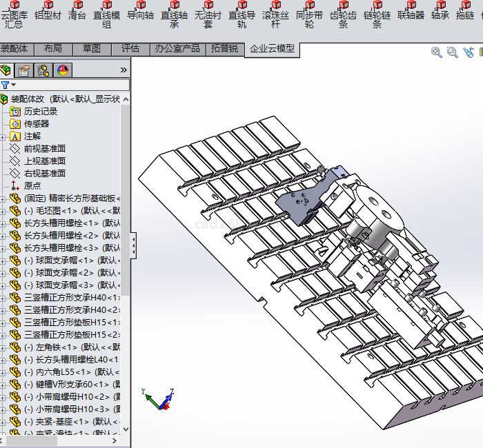
Task: Open the 办公室产品 tab
Action: 177,48
